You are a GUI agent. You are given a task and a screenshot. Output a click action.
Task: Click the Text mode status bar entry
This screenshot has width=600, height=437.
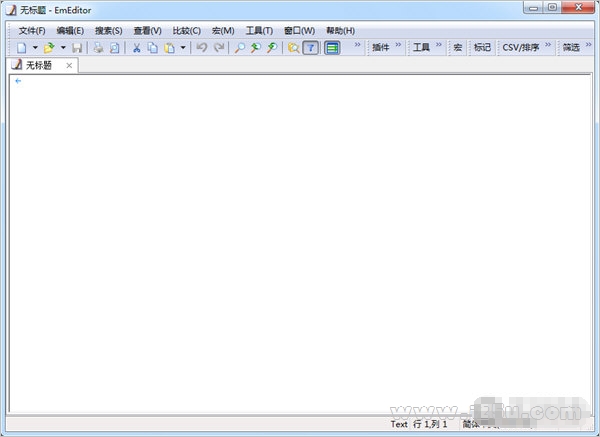pyautogui.click(x=399, y=424)
